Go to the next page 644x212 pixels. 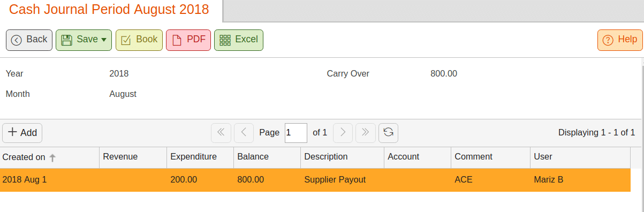click(x=343, y=133)
